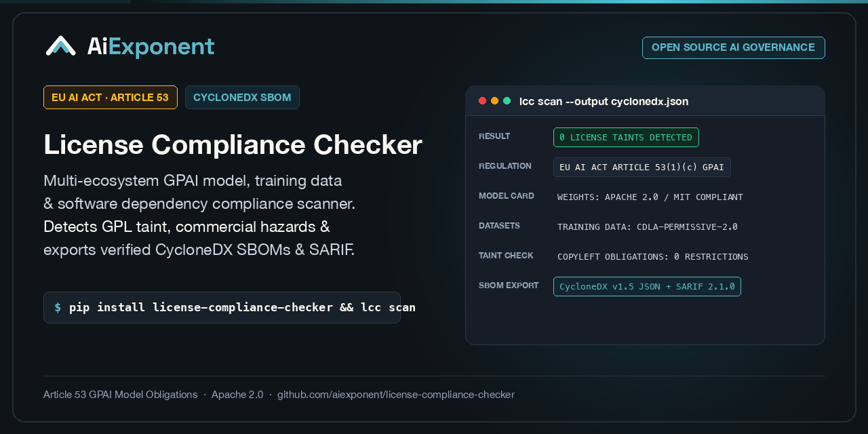Click the Apache 2.0 footer text
868x434 pixels.
pos(237,395)
